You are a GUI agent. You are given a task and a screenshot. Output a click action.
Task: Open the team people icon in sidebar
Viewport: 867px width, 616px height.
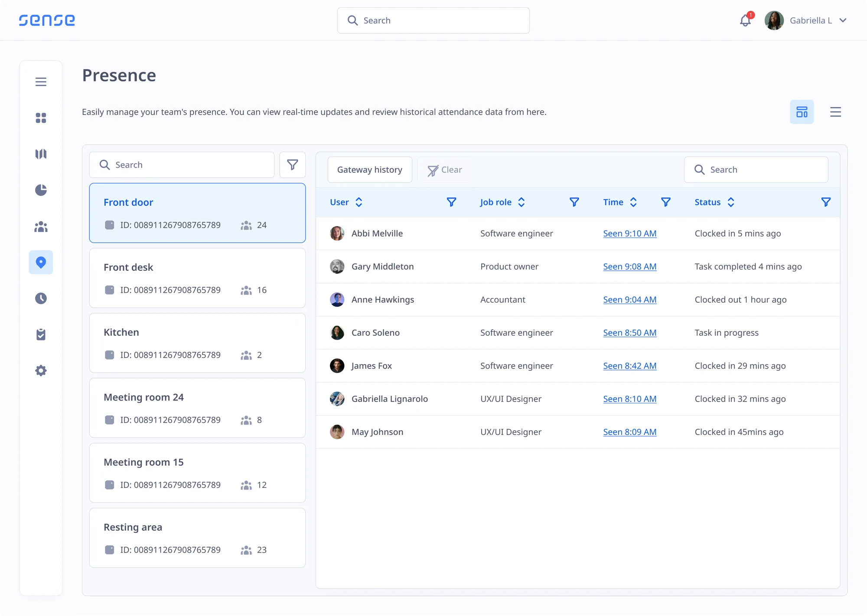41,226
